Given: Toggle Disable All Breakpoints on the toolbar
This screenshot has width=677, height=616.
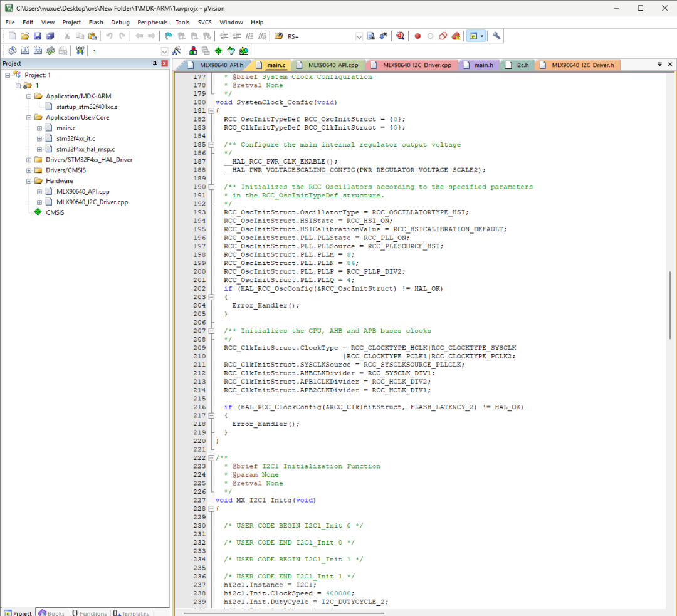Looking at the screenshot, I should (x=443, y=36).
